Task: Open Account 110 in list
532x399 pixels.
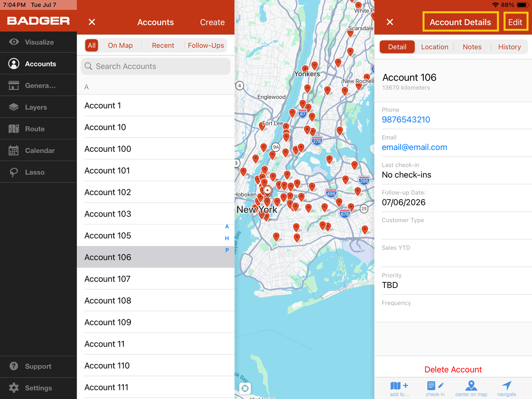Action: [x=156, y=366]
